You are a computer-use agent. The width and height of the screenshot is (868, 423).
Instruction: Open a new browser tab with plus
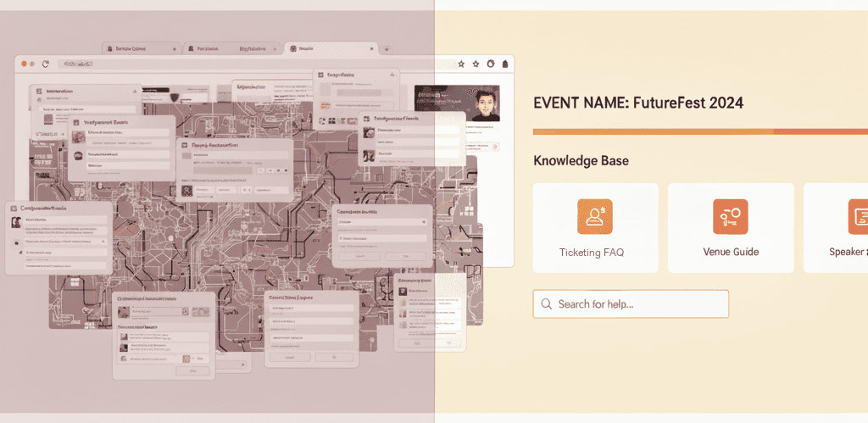coord(387,49)
